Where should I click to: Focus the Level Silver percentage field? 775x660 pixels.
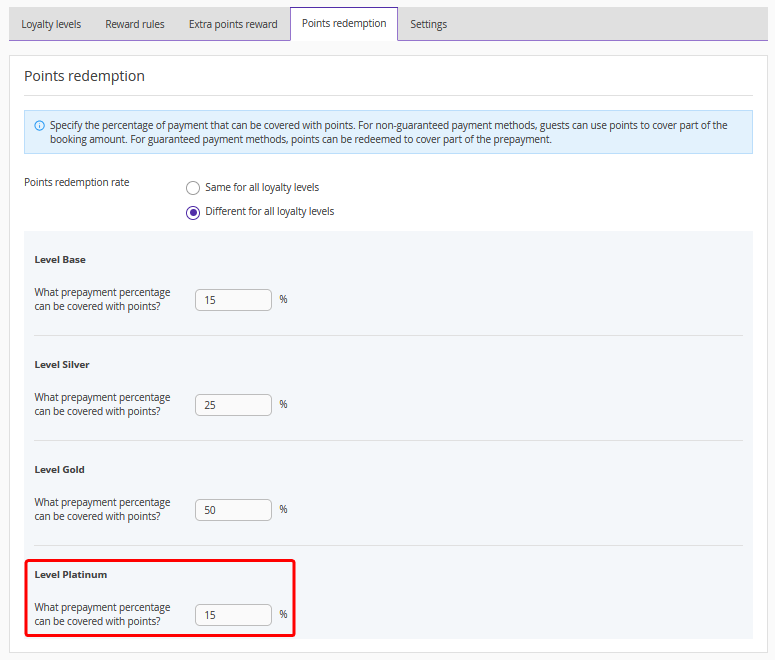pos(233,405)
